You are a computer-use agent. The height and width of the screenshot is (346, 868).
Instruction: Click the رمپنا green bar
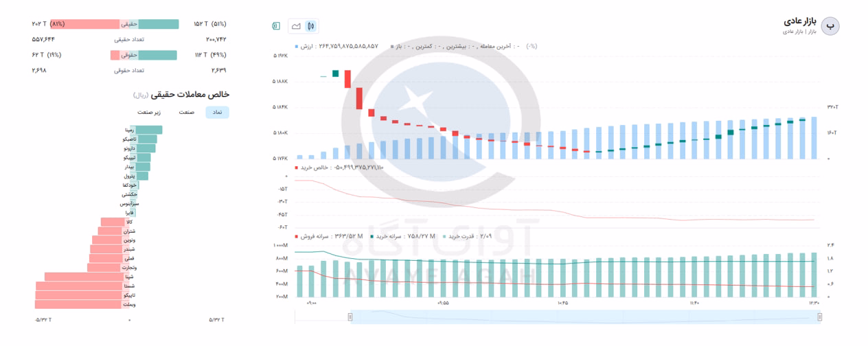[146, 130]
